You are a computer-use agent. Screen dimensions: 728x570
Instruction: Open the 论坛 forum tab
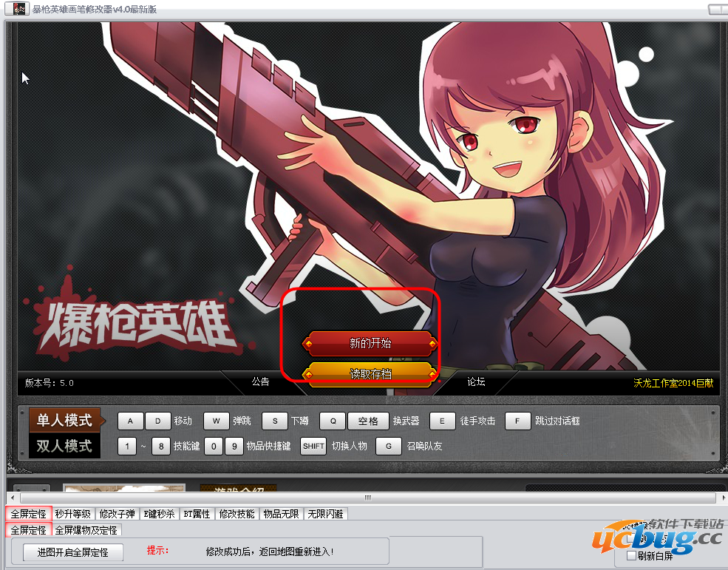tap(476, 382)
